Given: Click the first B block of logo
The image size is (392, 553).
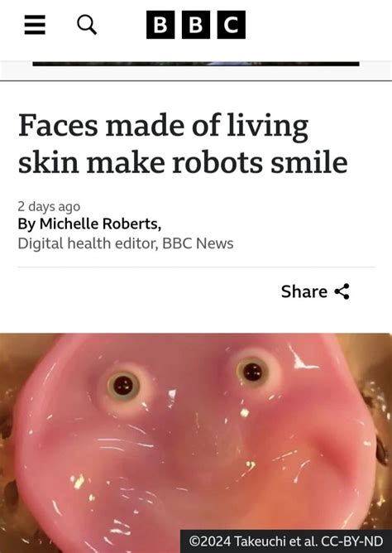Looking at the screenshot, I should [160, 25].
